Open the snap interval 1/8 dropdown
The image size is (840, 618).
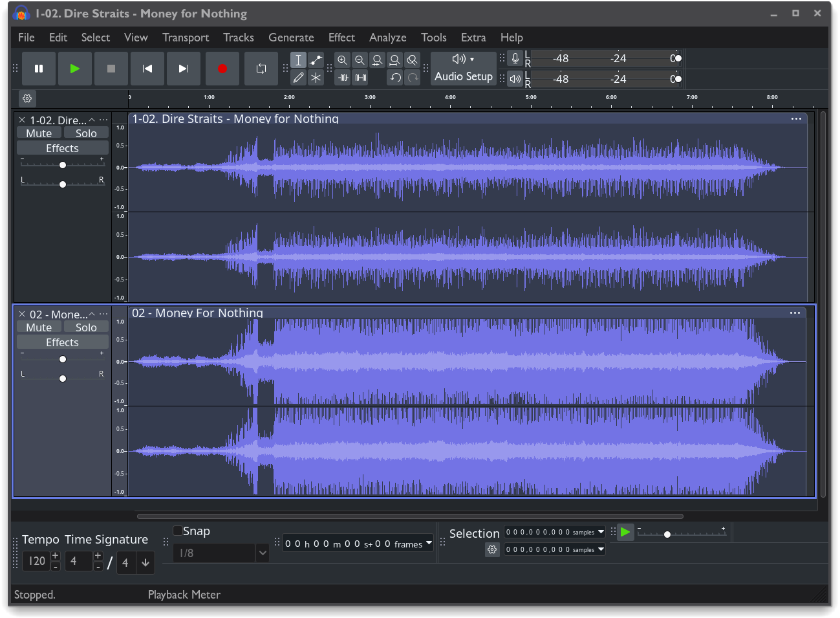click(262, 553)
